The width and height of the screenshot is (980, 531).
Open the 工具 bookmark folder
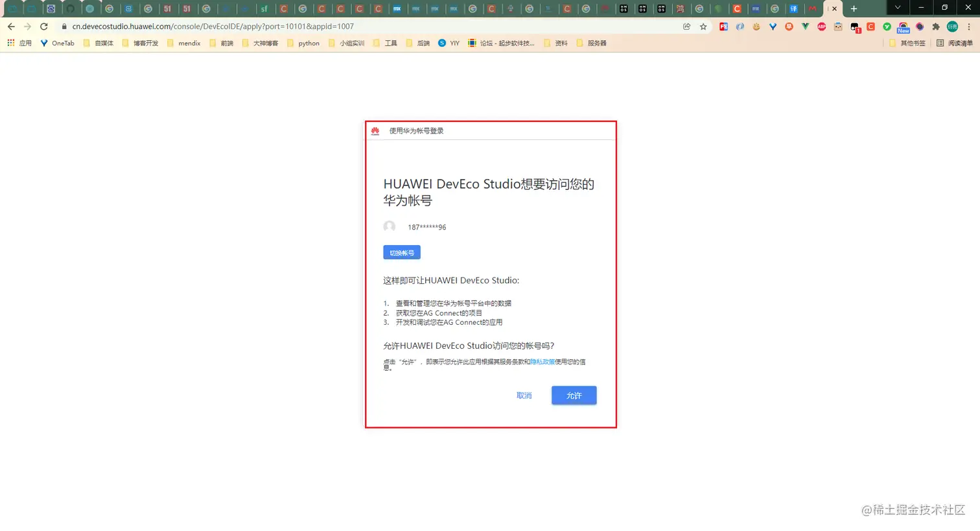click(385, 43)
